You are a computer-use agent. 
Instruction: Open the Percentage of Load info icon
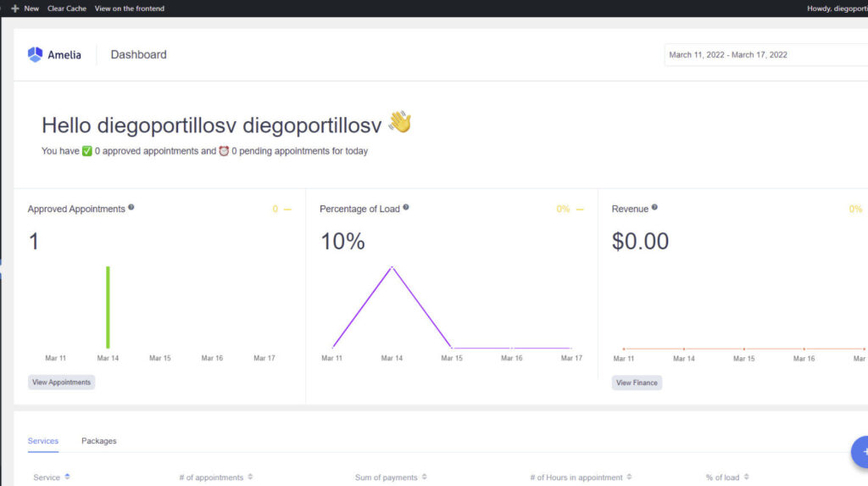pyautogui.click(x=406, y=207)
